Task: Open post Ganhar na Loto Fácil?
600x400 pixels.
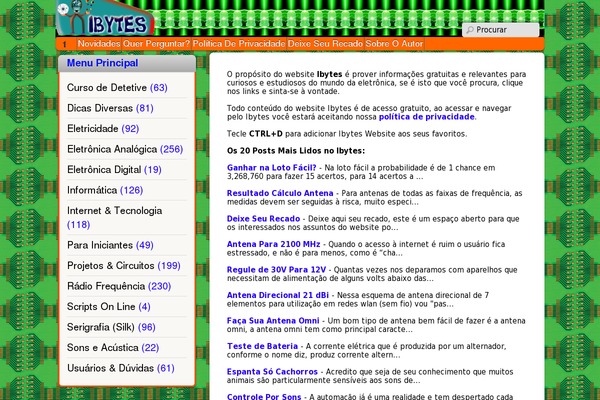Action: click(x=272, y=168)
